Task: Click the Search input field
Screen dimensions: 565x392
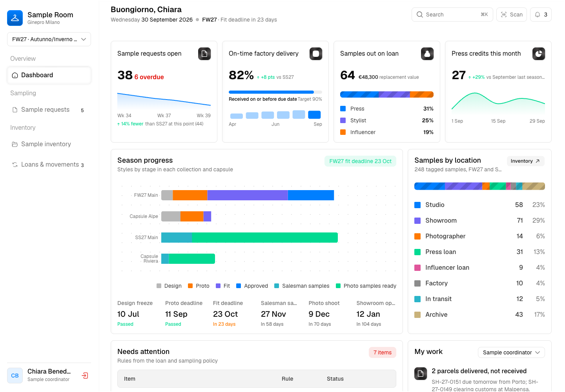Action: point(452,15)
